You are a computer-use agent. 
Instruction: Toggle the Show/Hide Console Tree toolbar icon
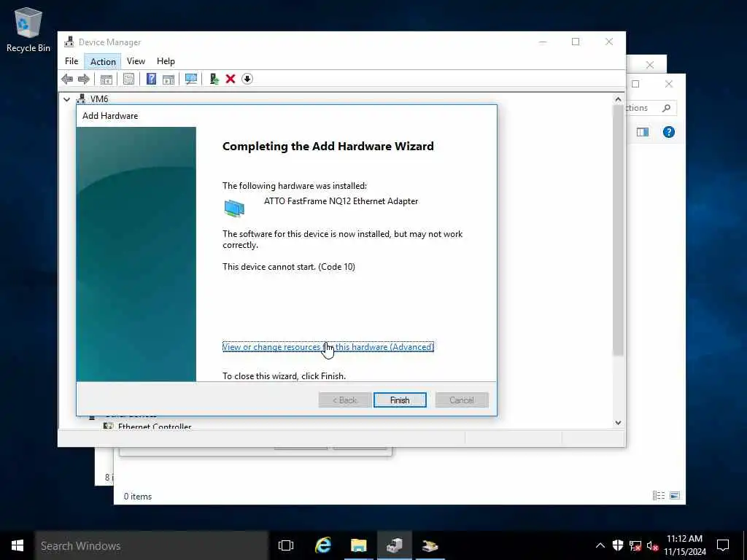(x=107, y=79)
